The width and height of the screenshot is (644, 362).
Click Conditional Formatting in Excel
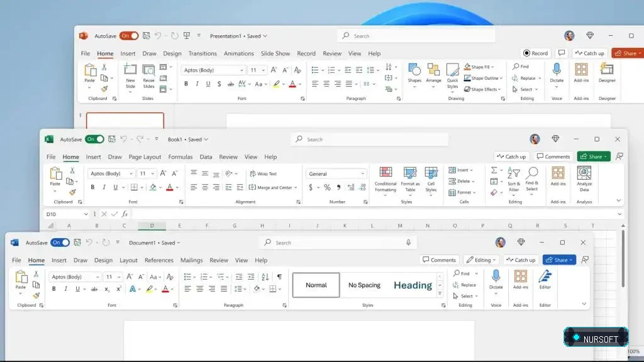coord(386,180)
